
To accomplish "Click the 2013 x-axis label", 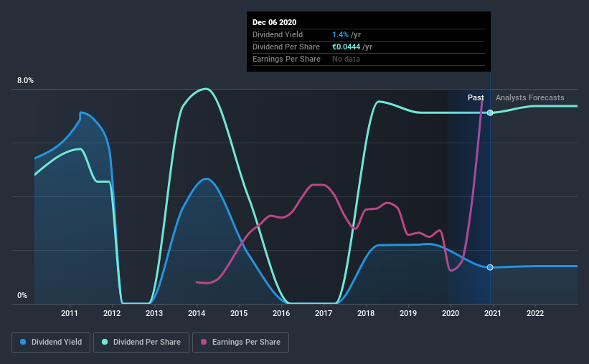I will click(x=154, y=313).
